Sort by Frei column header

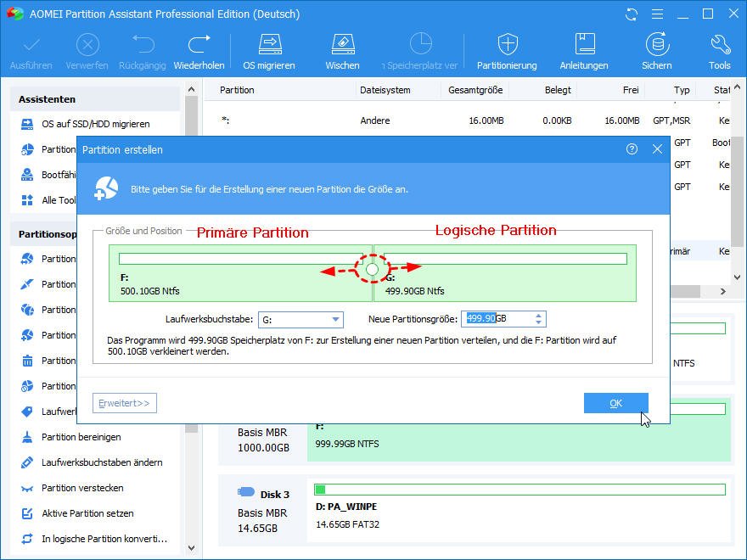click(631, 90)
